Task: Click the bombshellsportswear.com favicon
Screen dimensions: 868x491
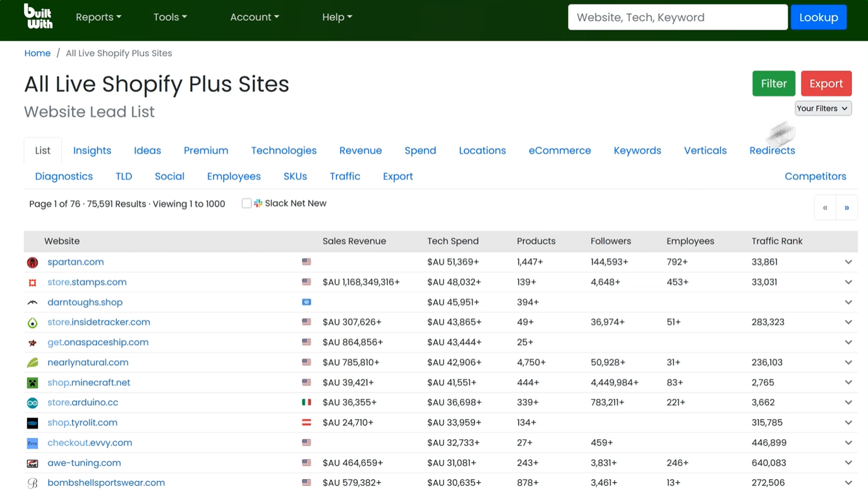Action: tap(32, 483)
